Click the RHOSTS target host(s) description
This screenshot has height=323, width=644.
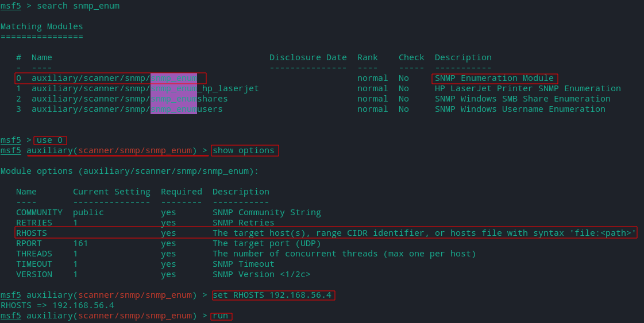(425, 233)
